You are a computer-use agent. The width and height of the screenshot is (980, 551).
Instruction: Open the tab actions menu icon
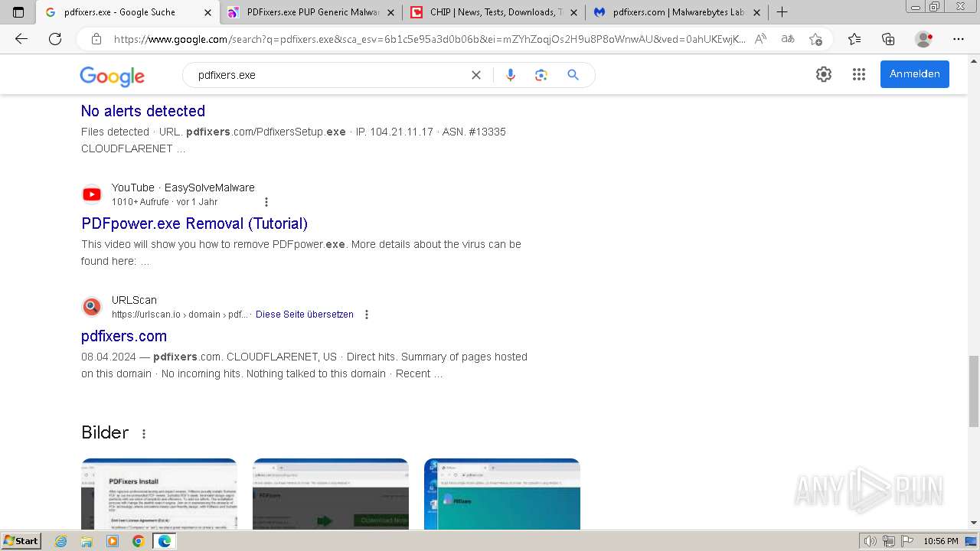click(x=18, y=12)
